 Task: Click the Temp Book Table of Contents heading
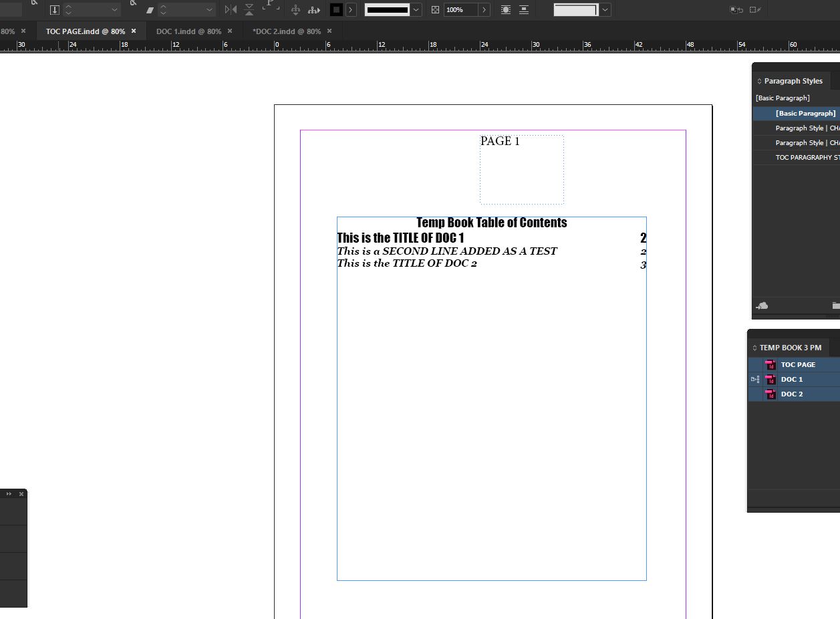click(492, 223)
